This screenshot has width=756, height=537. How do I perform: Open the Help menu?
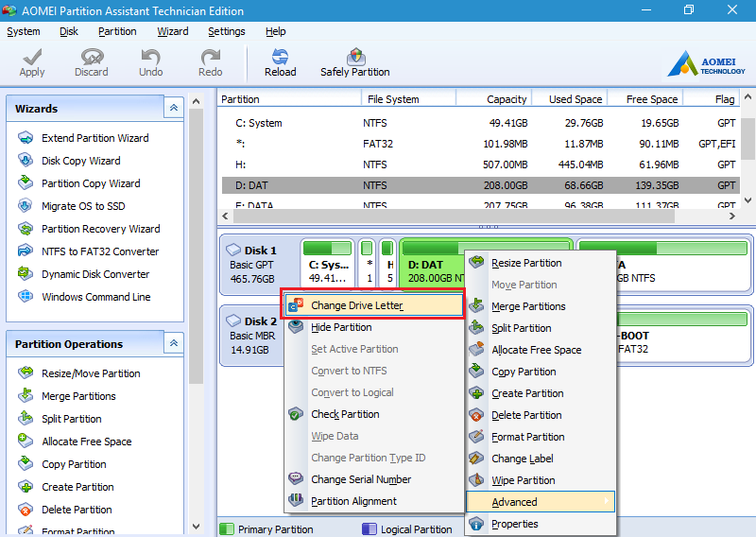pyautogui.click(x=275, y=31)
